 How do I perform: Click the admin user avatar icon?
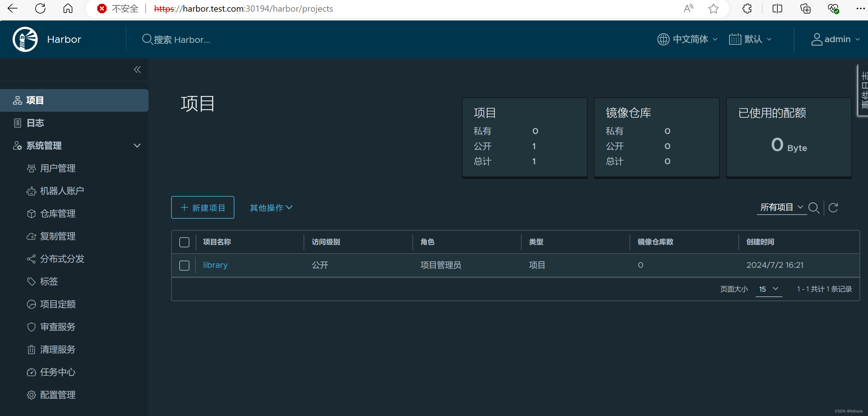point(816,39)
